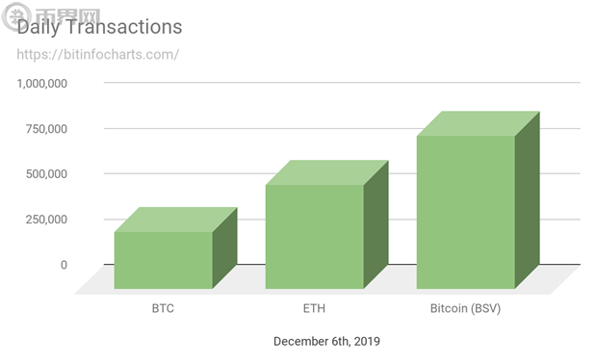Click the 0 y-axis label
Viewport: 597px width, 364px height.
tap(64, 265)
